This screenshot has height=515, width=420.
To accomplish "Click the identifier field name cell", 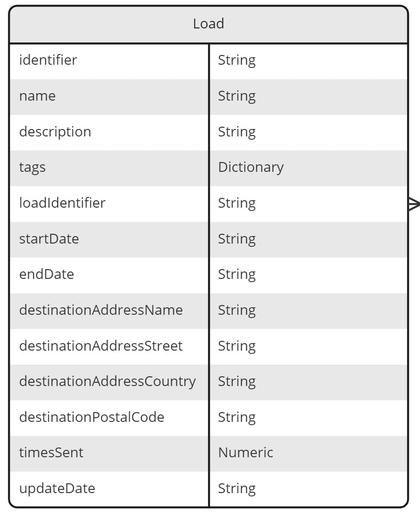I will (109, 61).
